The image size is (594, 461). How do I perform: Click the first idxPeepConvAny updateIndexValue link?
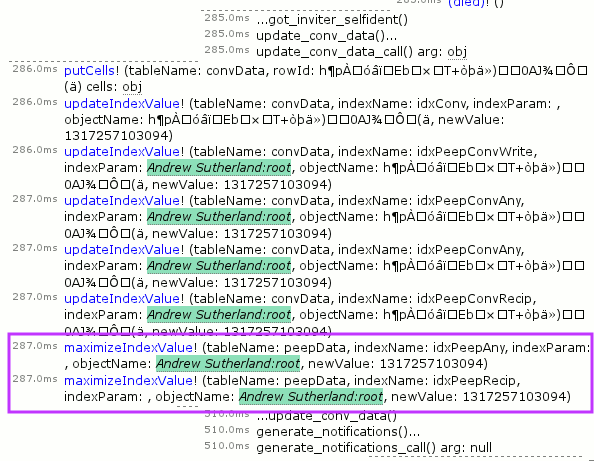coord(122,201)
